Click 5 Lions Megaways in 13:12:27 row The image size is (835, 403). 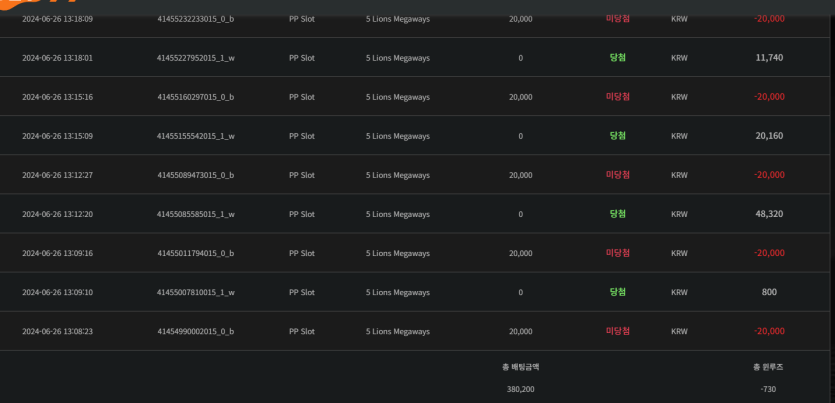398,175
